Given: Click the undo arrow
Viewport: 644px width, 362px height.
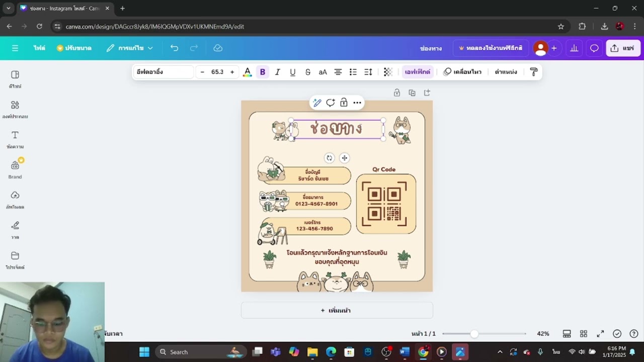Looking at the screenshot, I should click(174, 48).
